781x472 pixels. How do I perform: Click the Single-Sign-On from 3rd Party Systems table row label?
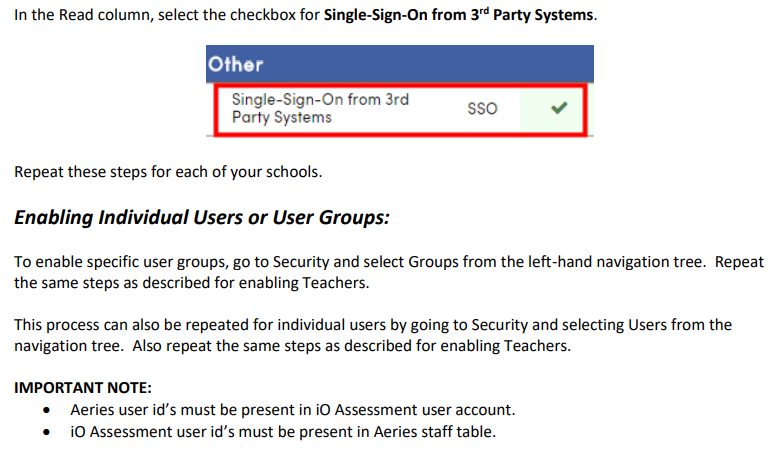(320, 108)
